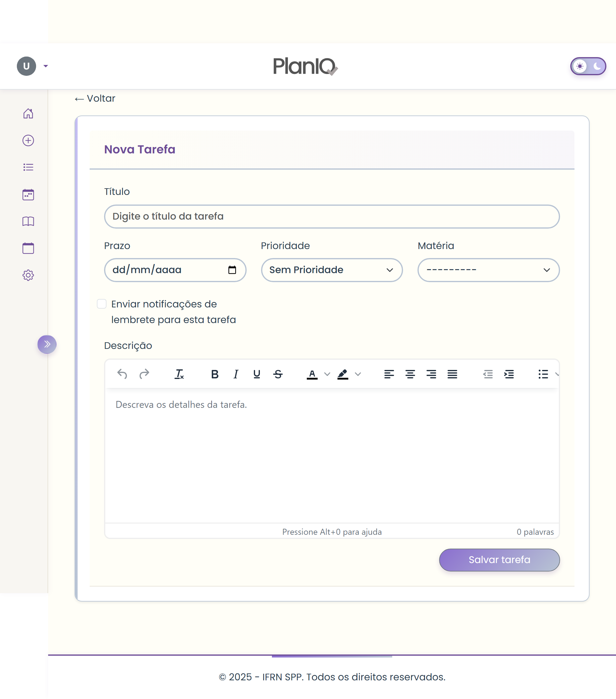Toggle the light/dark theme switch
Viewport: 616px width, 699px height.
coord(588,66)
